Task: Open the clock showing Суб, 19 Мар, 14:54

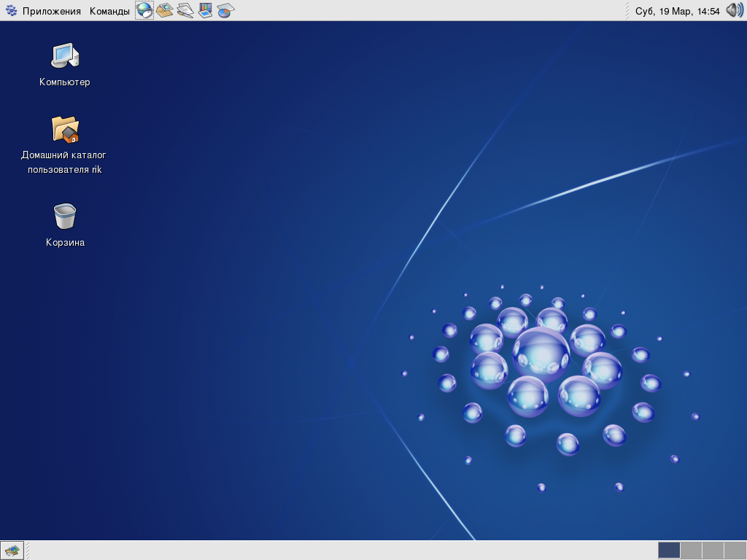Action: click(x=677, y=11)
